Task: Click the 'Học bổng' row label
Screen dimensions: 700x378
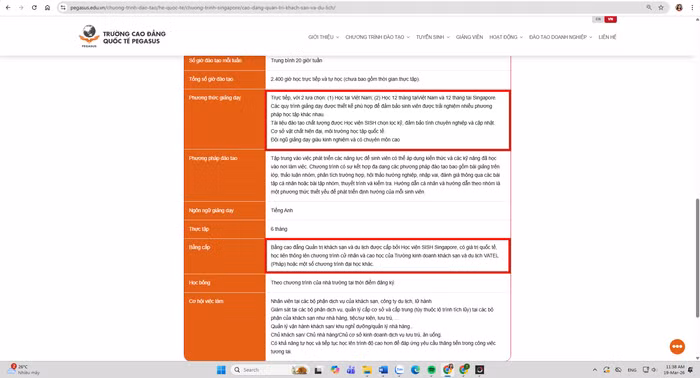Action: pos(199,282)
